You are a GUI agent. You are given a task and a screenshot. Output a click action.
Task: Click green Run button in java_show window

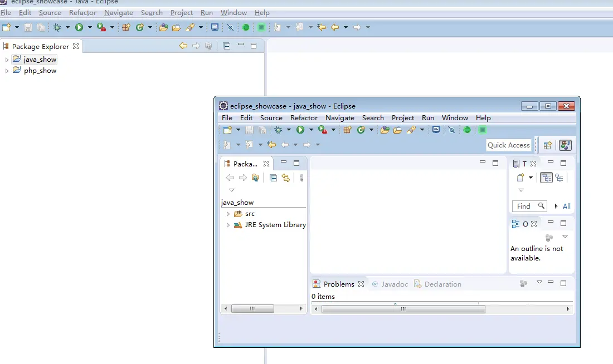300,130
